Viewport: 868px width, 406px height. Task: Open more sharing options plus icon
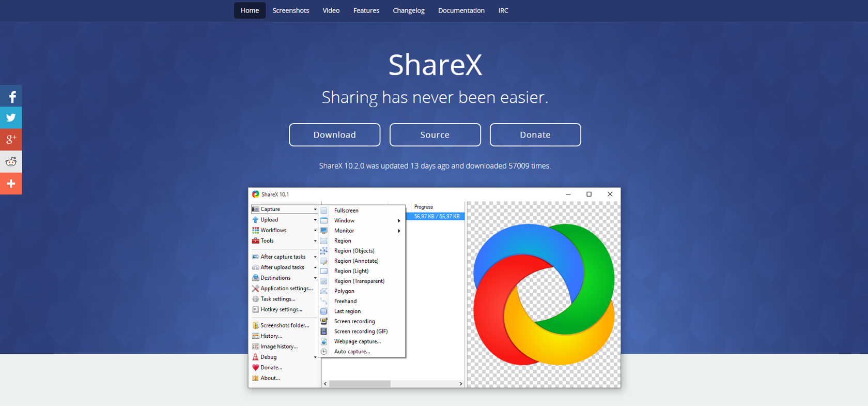pyautogui.click(x=11, y=184)
